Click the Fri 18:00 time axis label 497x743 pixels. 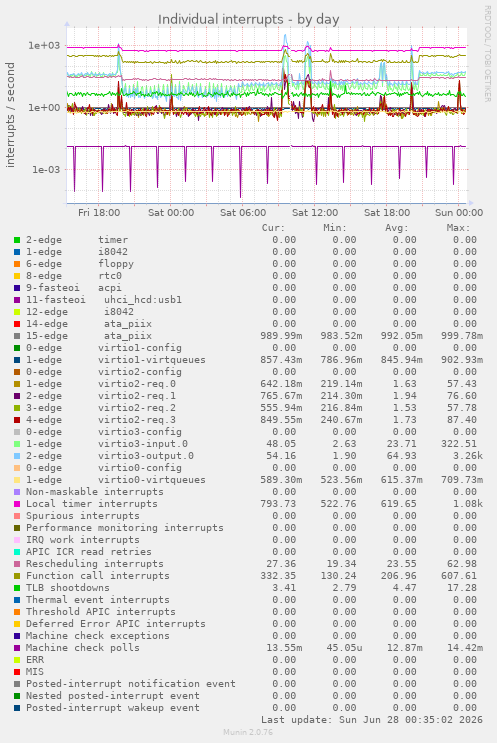pos(99,213)
